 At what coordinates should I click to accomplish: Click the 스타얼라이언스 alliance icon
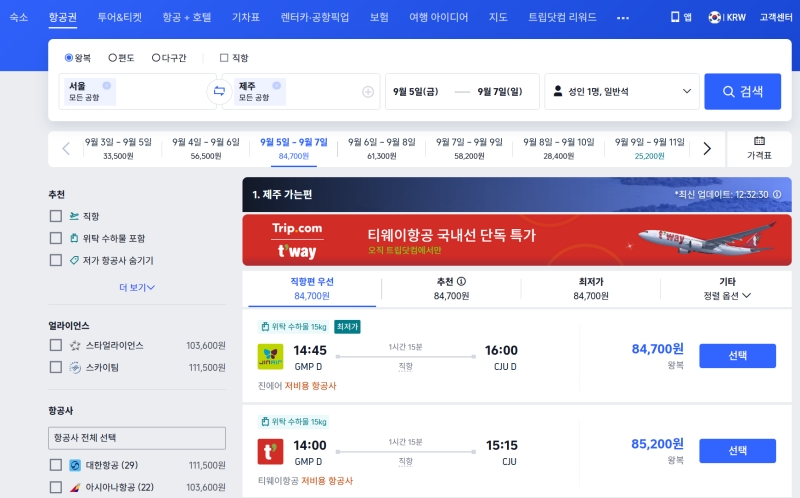75,345
